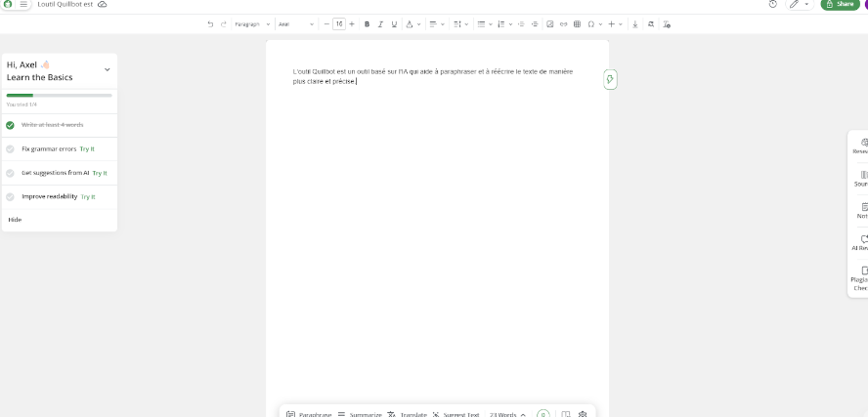
Task: Click Try It for Get suggestions from AI
Action: click(x=100, y=173)
